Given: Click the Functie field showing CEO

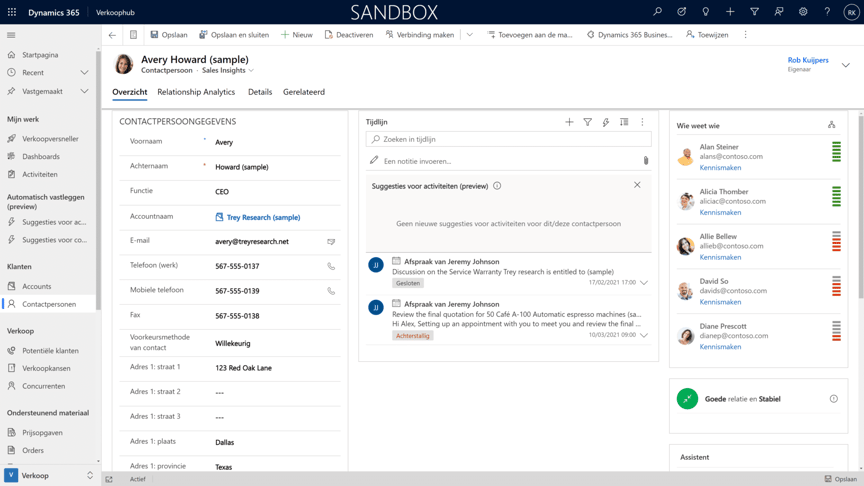Looking at the screenshot, I should point(277,192).
